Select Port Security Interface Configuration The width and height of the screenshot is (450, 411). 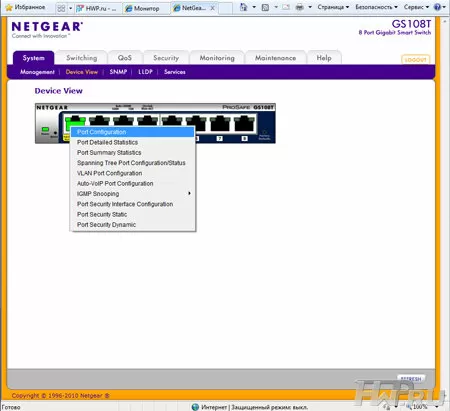[133, 204]
